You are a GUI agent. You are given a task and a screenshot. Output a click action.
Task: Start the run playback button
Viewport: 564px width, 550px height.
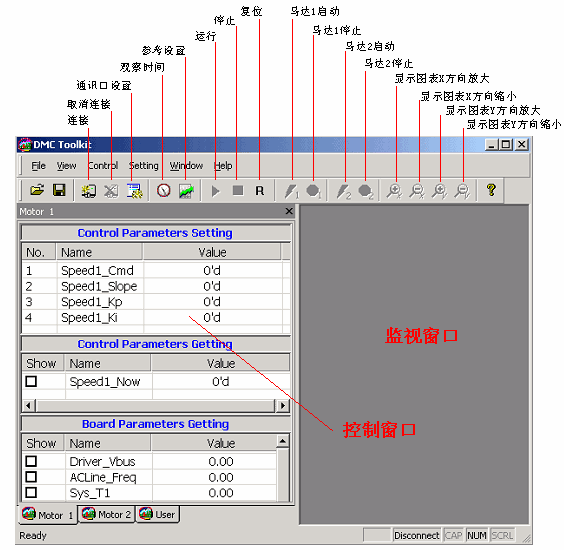215,191
